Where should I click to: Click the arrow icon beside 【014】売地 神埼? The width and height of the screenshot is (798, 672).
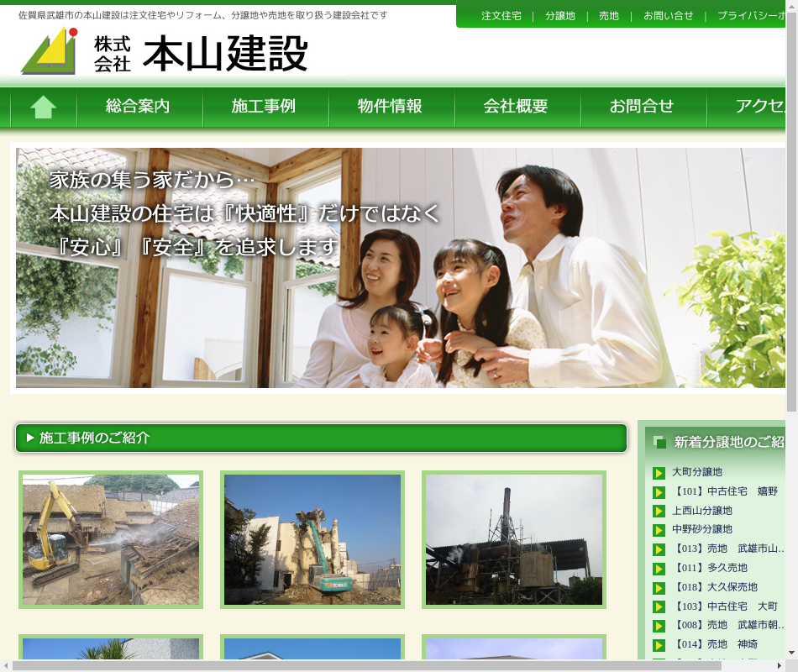pyautogui.click(x=659, y=645)
